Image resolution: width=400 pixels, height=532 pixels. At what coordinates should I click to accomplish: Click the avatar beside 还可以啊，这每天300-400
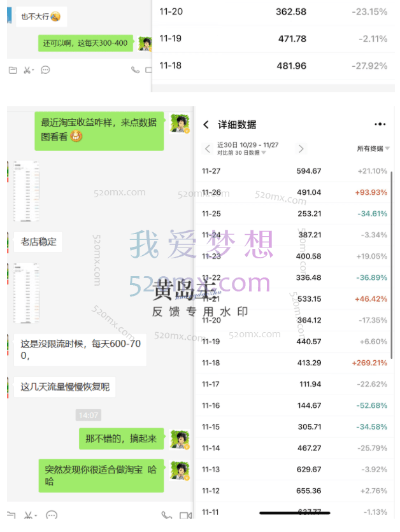coord(145,44)
